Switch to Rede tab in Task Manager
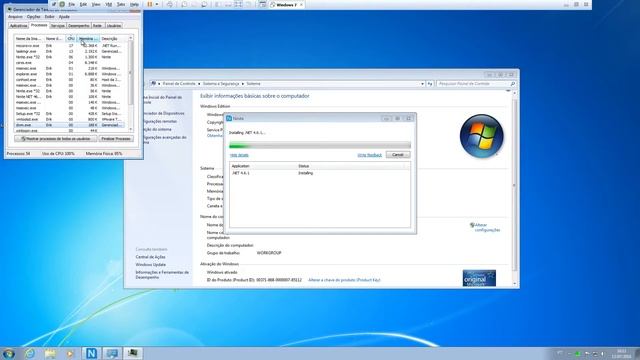The height and width of the screenshot is (360, 640). tap(97, 26)
